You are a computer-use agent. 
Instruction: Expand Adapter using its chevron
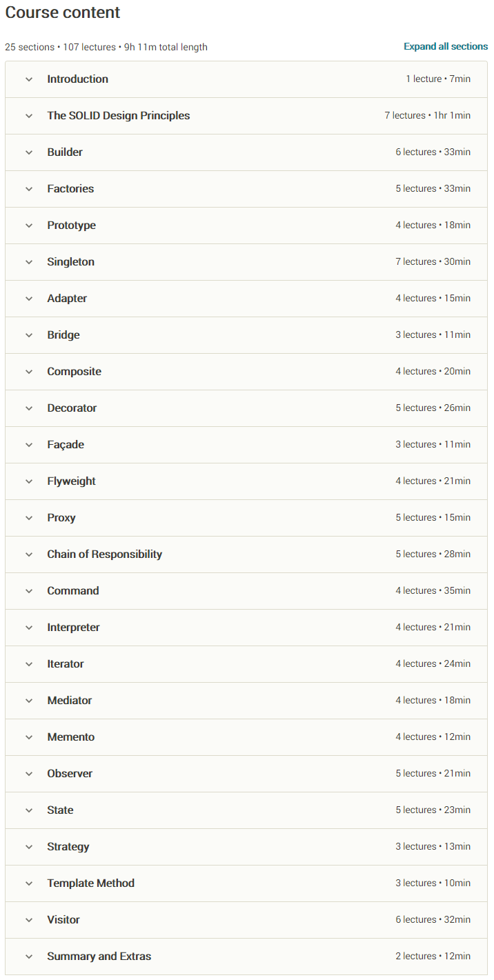pos(29,299)
